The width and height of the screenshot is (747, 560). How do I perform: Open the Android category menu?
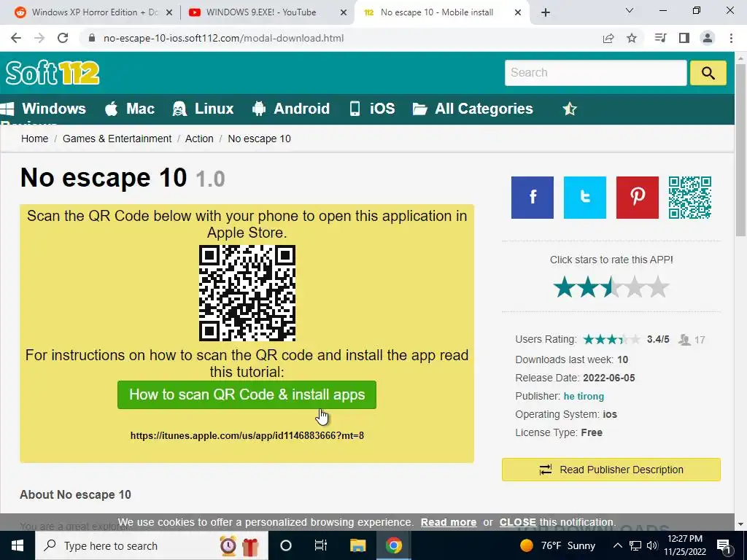[291, 109]
